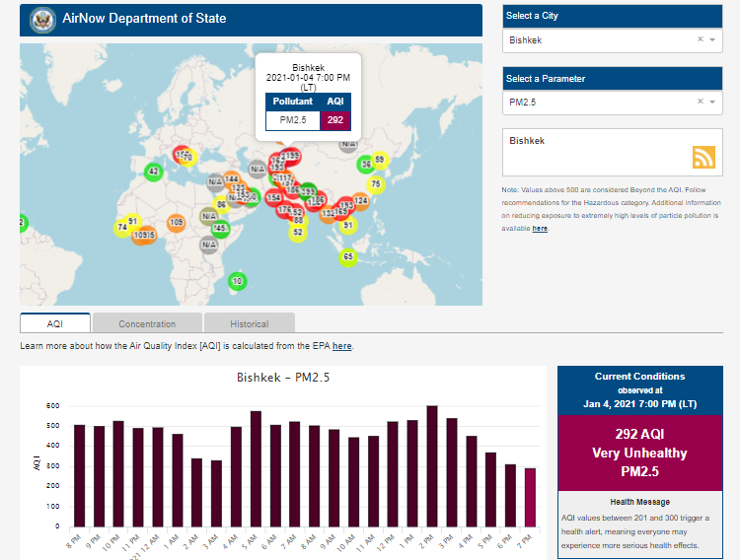Switch to the Concentration tab

coord(147,323)
